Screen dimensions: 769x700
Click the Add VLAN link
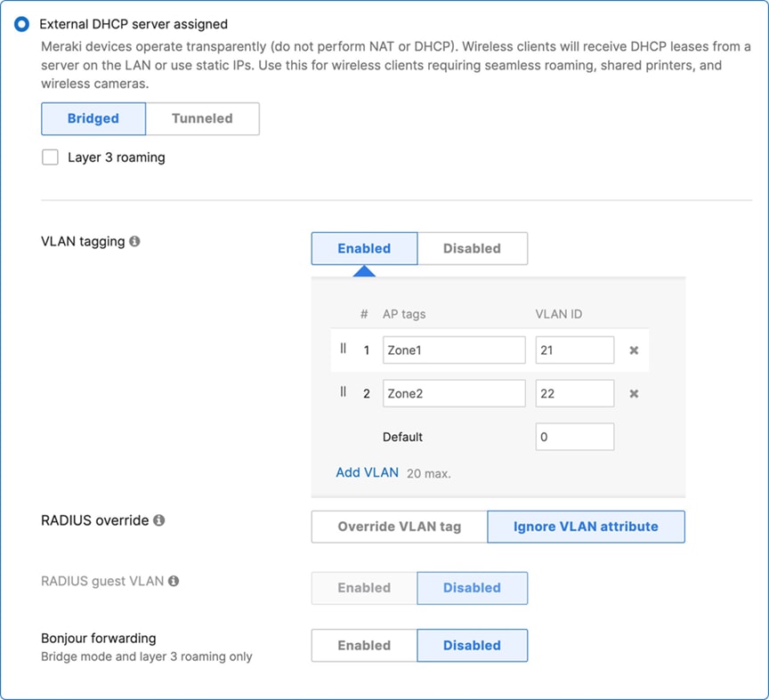click(368, 472)
